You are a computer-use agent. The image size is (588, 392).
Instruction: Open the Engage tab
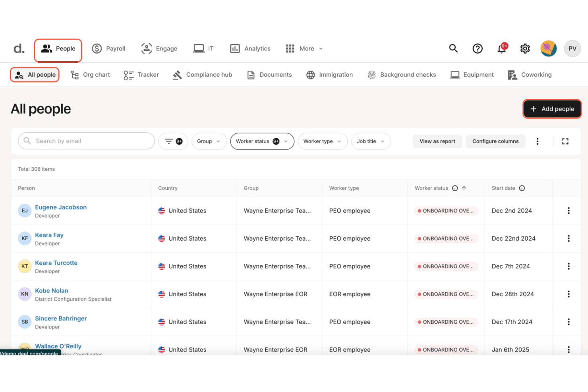pos(159,48)
